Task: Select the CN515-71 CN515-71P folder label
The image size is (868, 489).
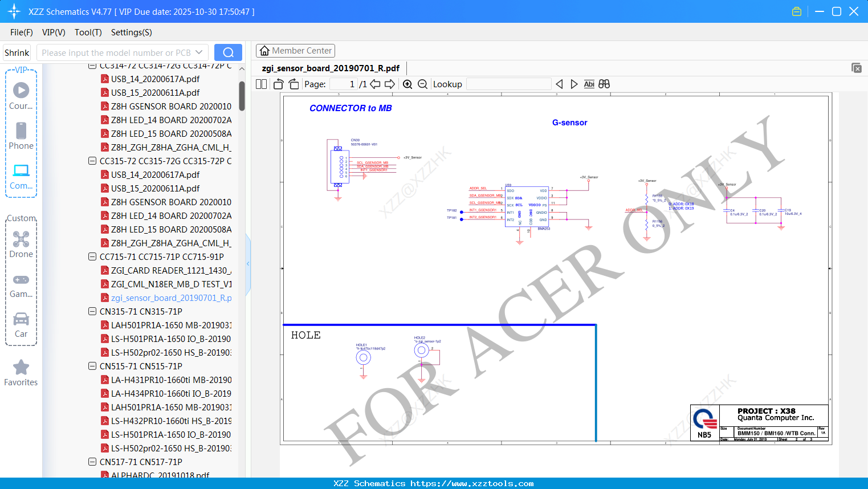Action: (x=141, y=366)
